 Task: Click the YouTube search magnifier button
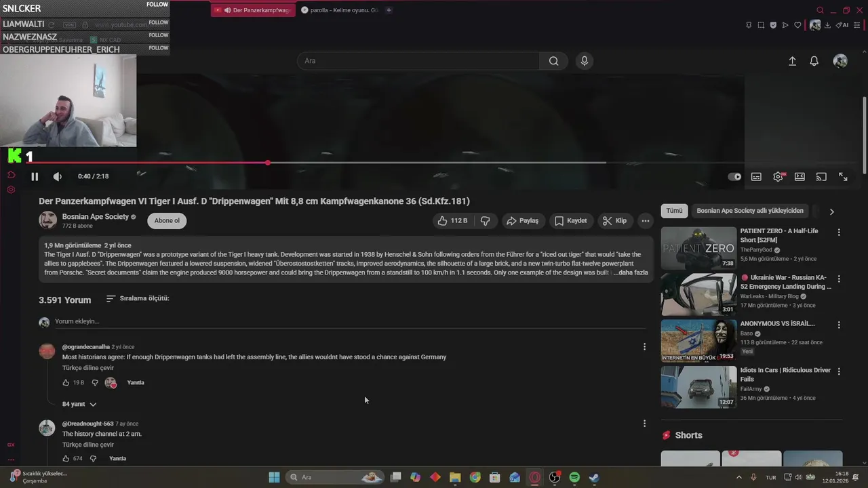tap(554, 61)
